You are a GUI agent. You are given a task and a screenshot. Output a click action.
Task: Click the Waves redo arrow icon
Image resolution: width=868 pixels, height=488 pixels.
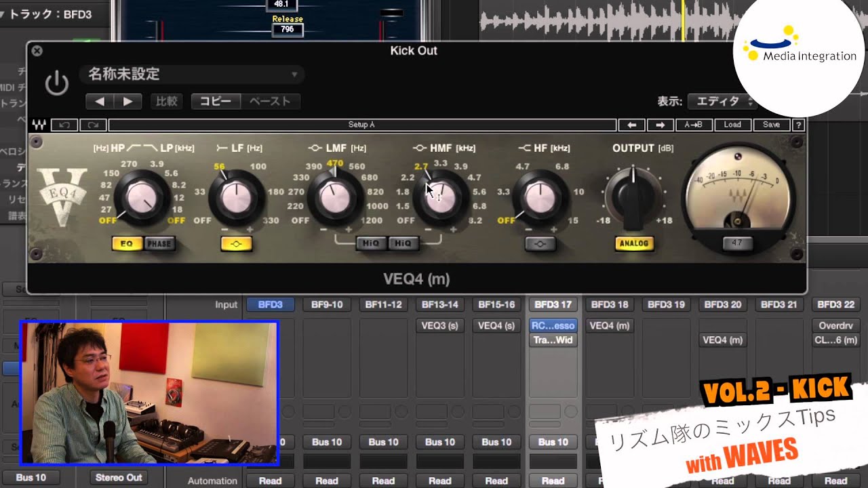(x=93, y=125)
